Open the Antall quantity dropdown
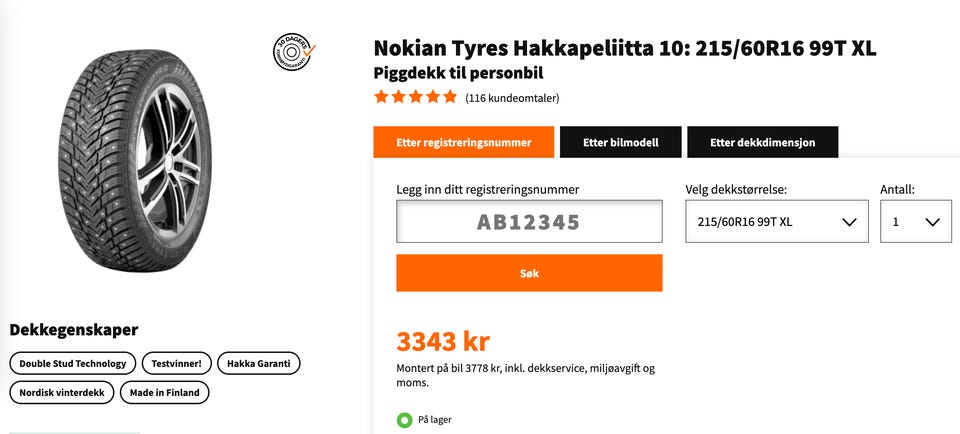Viewport: 960px width, 434px height. (x=916, y=221)
